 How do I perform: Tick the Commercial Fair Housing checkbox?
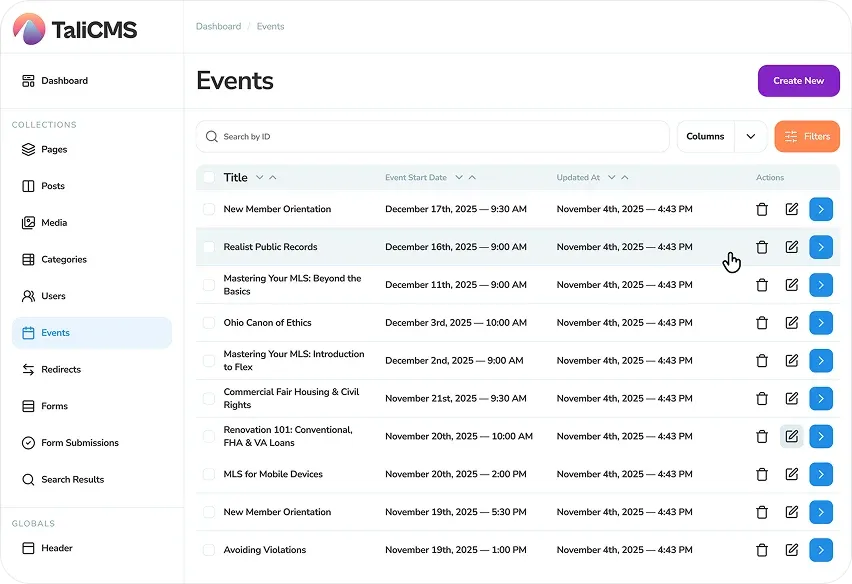[209, 398]
